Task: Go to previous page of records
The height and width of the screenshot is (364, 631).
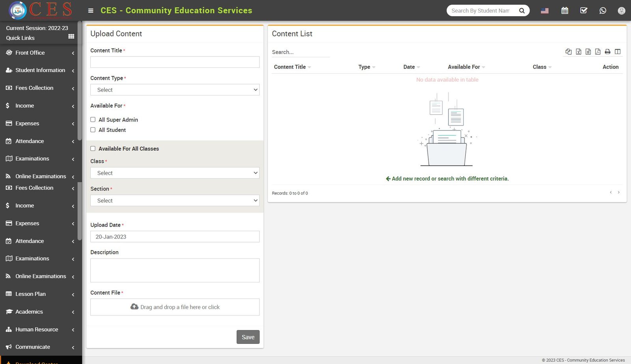Action: [611, 192]
